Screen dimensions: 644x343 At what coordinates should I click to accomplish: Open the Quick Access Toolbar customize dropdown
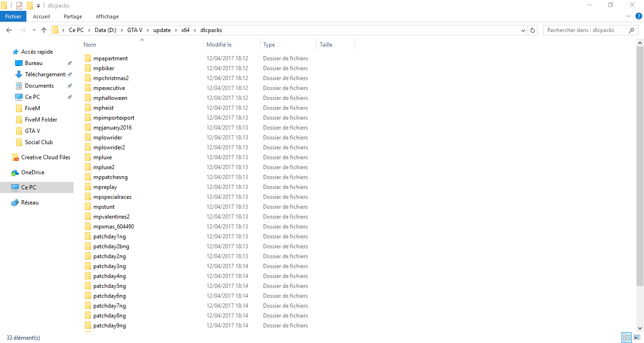coord(38,6)
